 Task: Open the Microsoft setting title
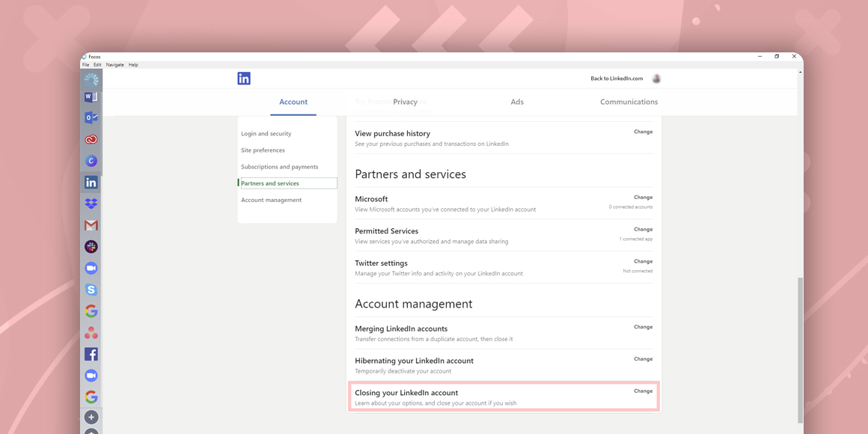[371, 199]
